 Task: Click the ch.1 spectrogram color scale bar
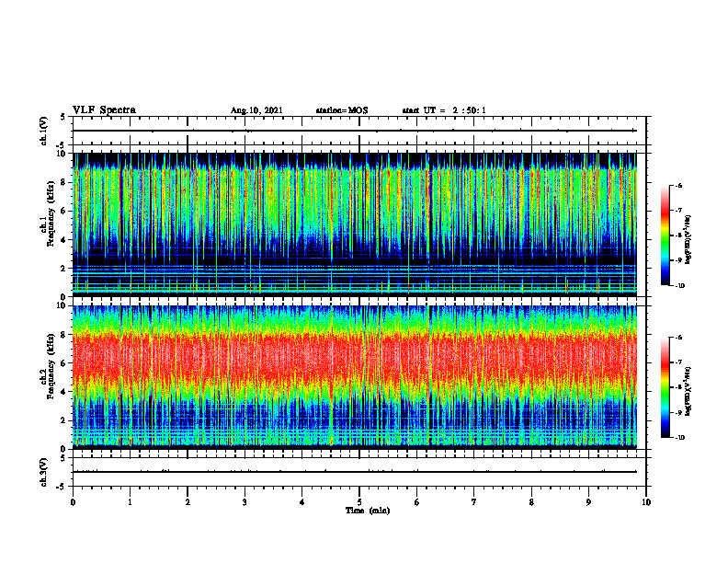[665, 236]
